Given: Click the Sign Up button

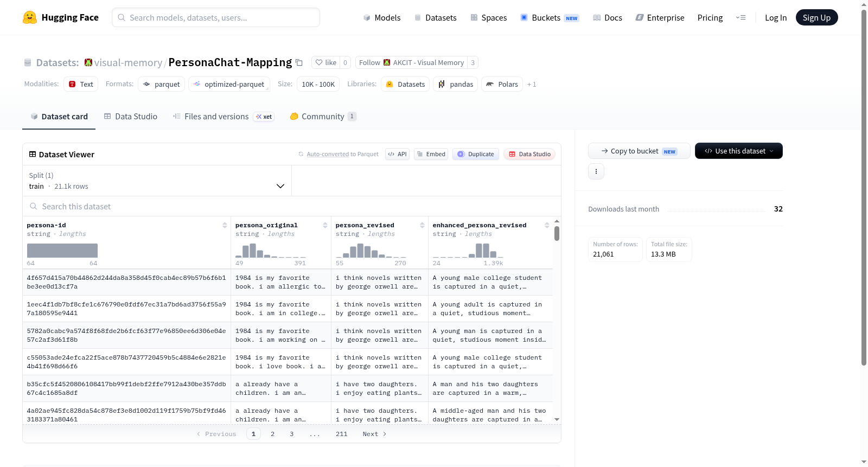Looking at the screenshot, I should 816,17.
